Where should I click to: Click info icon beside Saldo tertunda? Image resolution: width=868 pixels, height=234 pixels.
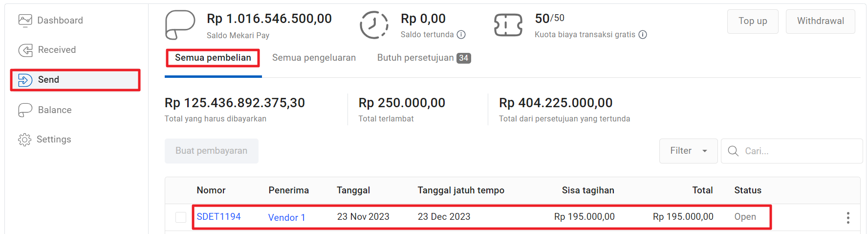pos(461,35)
